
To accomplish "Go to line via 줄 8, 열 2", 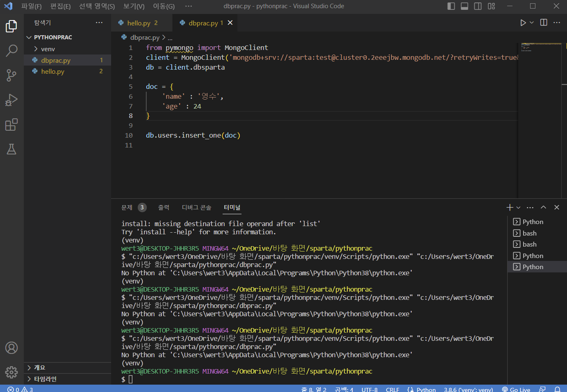I will [314, 390].
